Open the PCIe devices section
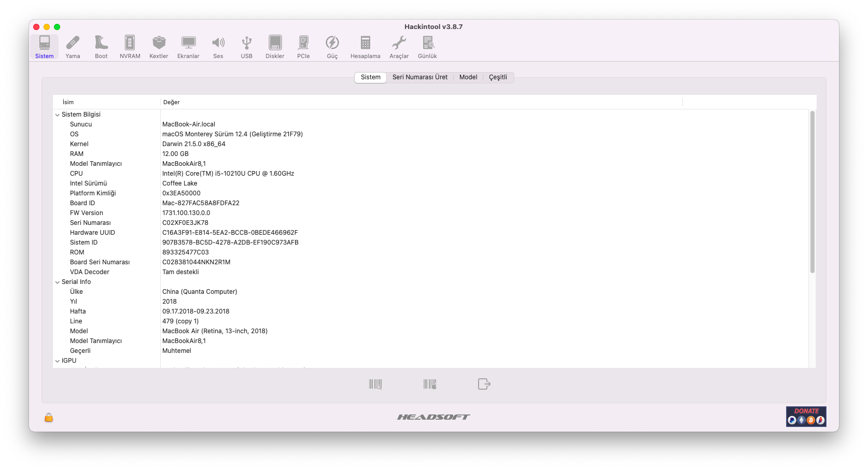Screen dimensions: 868x470 click(x=303, y=47)
